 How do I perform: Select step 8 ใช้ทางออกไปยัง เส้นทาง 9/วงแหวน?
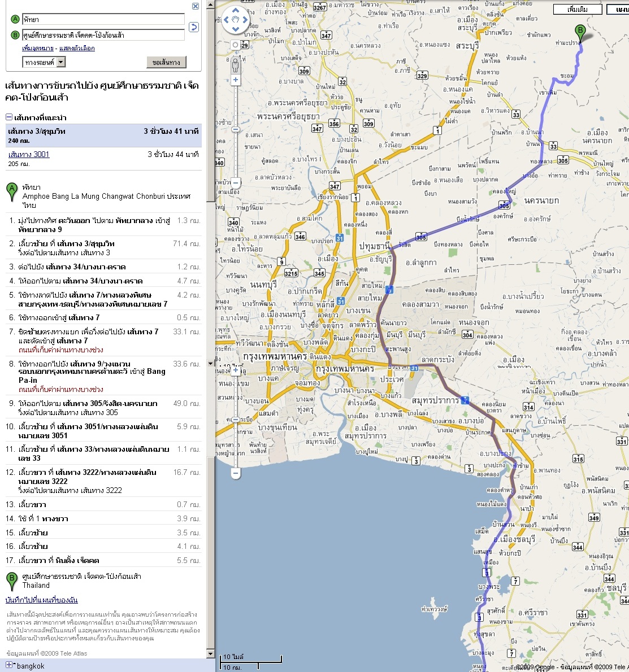point(103,376)
